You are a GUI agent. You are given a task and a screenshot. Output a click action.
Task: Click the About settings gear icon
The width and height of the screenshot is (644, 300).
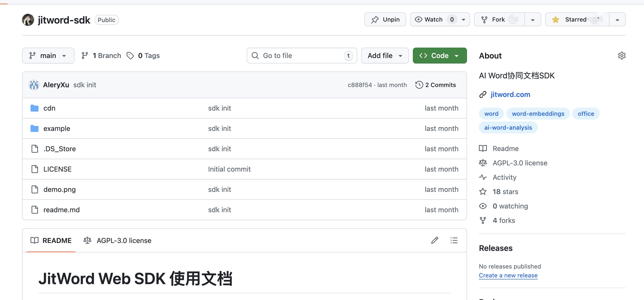tap(621, 55)
